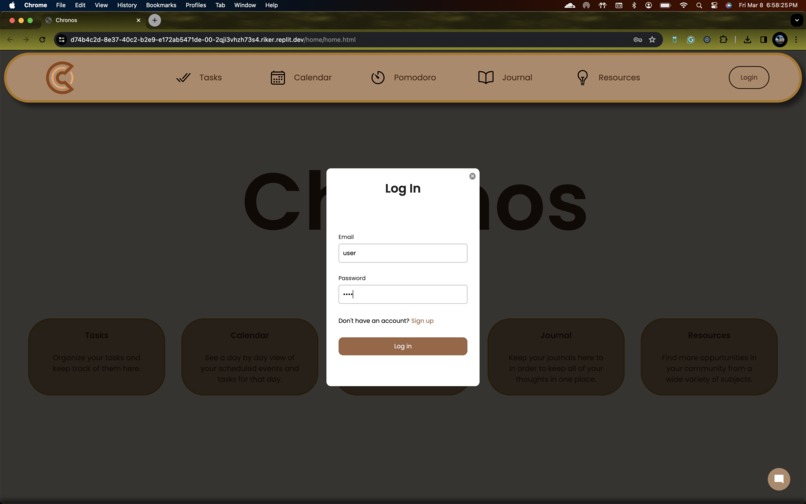This screenshot has width=806, height=504.
Task: Focus the Email input field
Action: tap(402, 253)
